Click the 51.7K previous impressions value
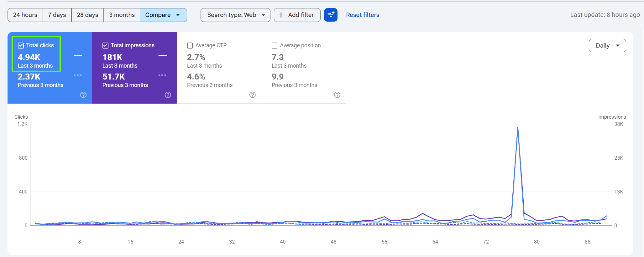Screen dimensions: 644x257 pyautogui.click(x=114, y=77)
